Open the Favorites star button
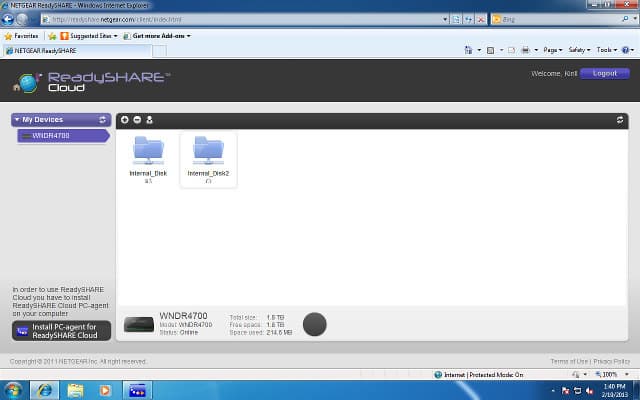 (8, 36)
